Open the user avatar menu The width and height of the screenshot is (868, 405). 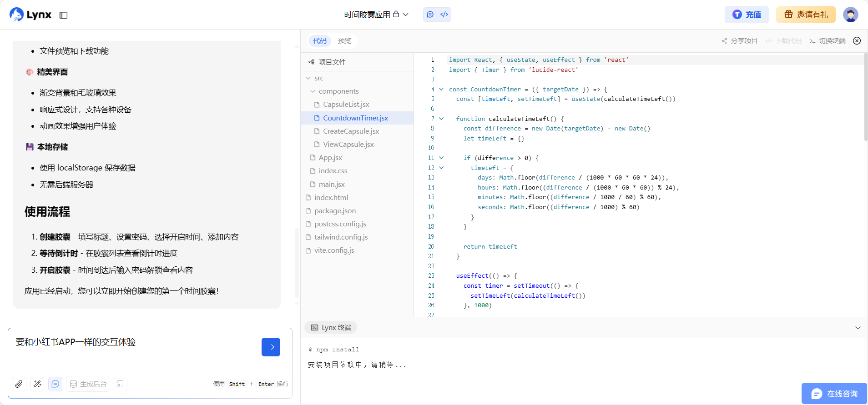850,15
